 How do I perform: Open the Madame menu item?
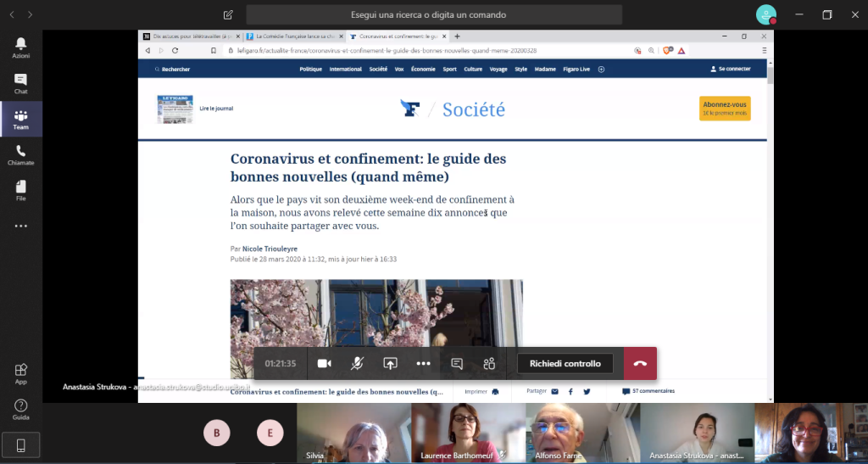click(x=545, y=70)
